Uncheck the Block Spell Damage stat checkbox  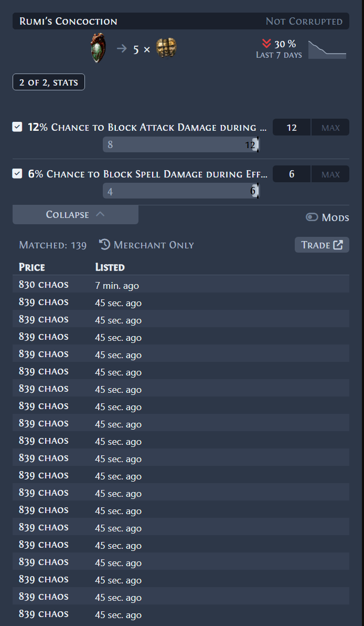click(17, 174)
